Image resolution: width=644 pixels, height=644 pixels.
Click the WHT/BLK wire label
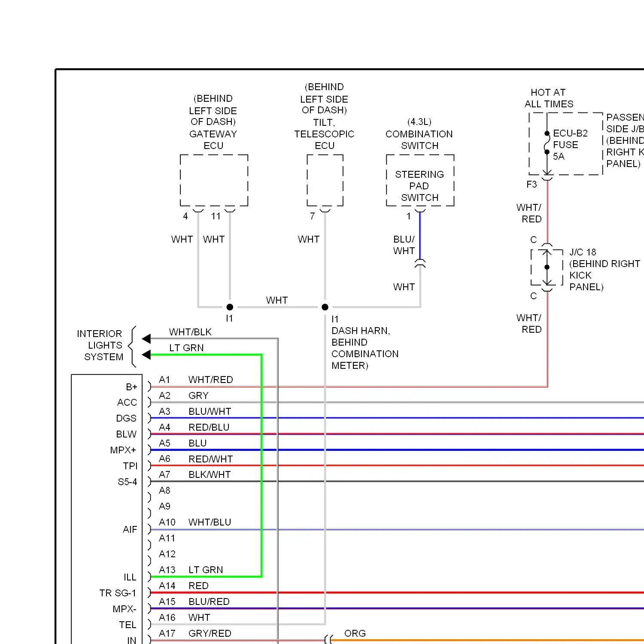coord(190,332)
